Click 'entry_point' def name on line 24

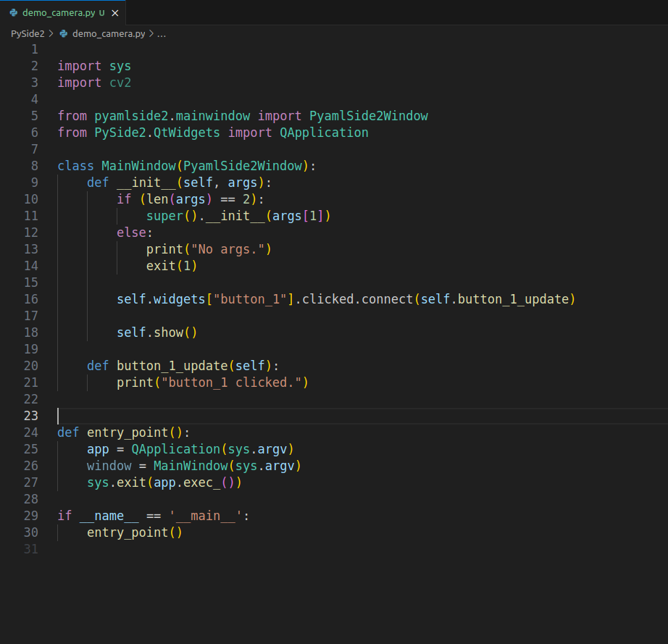[128, 432]
